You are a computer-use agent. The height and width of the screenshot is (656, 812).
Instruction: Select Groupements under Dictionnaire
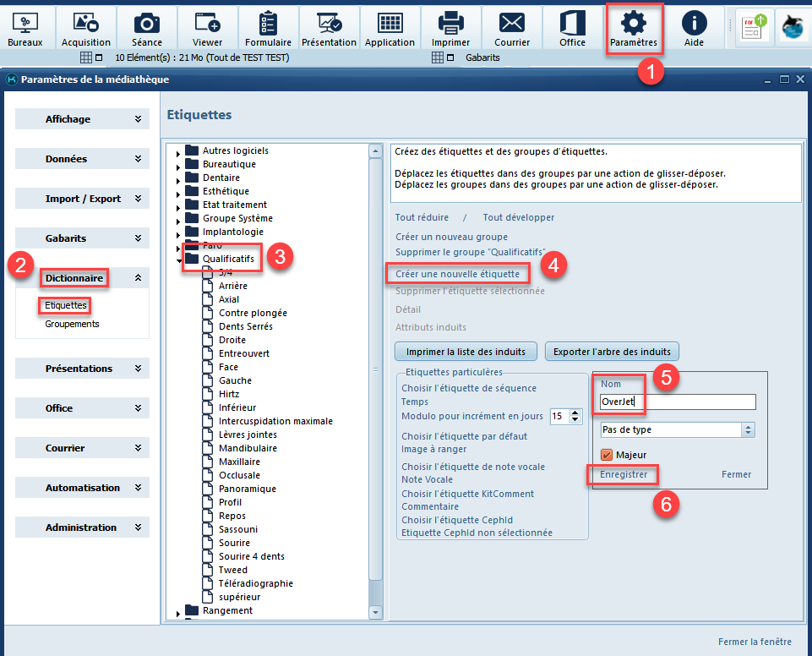coord(72,324)
